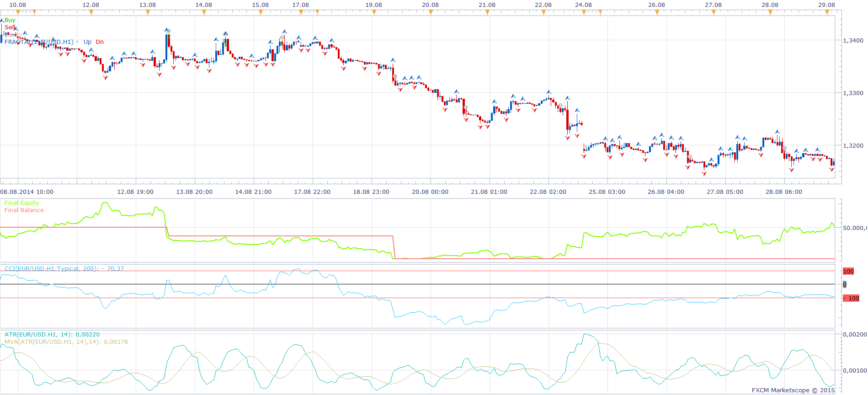Click the 17.08 22:00 time axis label

pyautogui.click(x=312, y=192)
